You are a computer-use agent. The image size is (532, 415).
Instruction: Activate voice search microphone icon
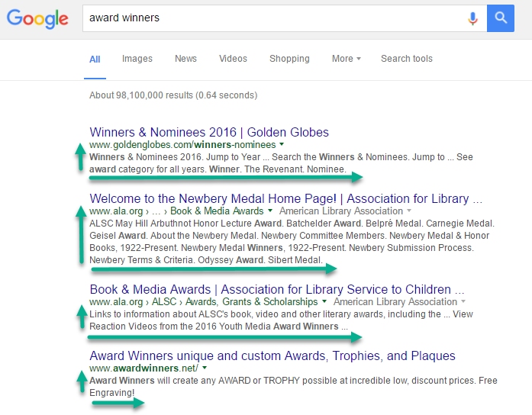pos(472,18)
